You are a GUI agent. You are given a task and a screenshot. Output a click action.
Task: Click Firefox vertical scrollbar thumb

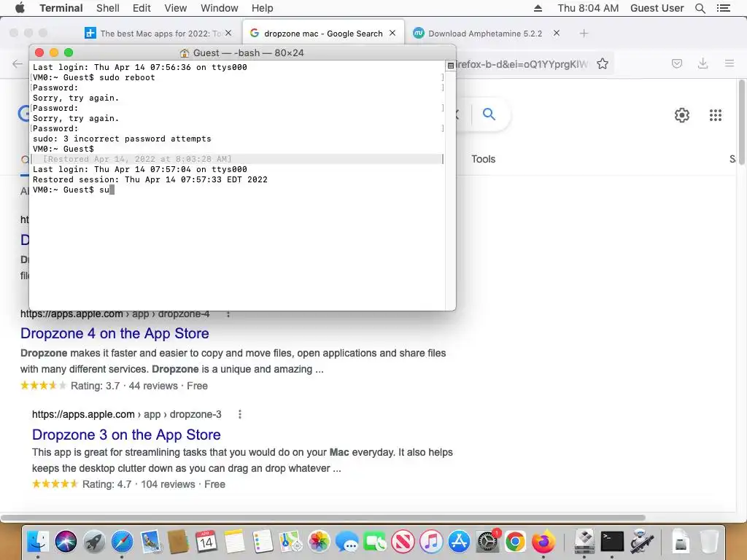point(741,122)
